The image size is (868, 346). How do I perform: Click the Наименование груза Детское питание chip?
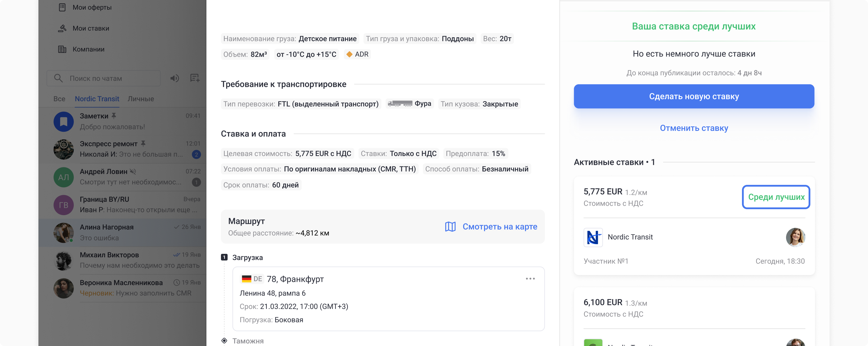pyautogui.click(x=290, y=39)
